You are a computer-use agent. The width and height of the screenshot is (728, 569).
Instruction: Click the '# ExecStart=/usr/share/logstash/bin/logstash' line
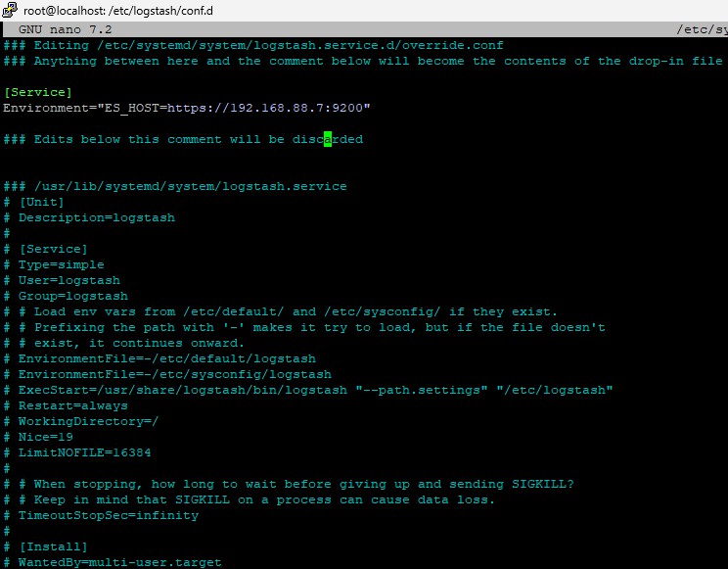pos(308,391)
